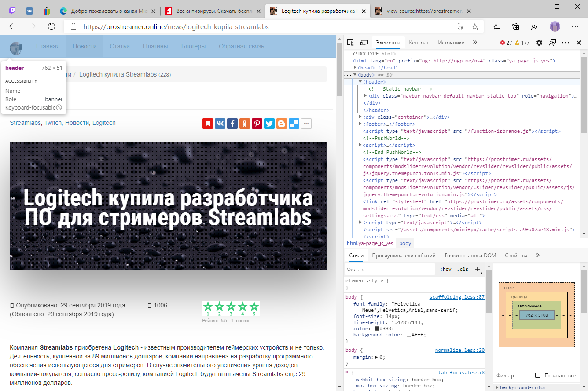The image size is (588, 391).
Task: Share article on Delicious
Action: (x=294, y=124)
